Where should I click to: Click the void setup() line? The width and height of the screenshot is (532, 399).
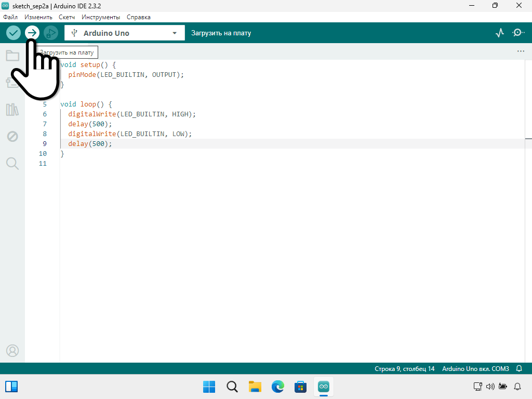[88, 65]
